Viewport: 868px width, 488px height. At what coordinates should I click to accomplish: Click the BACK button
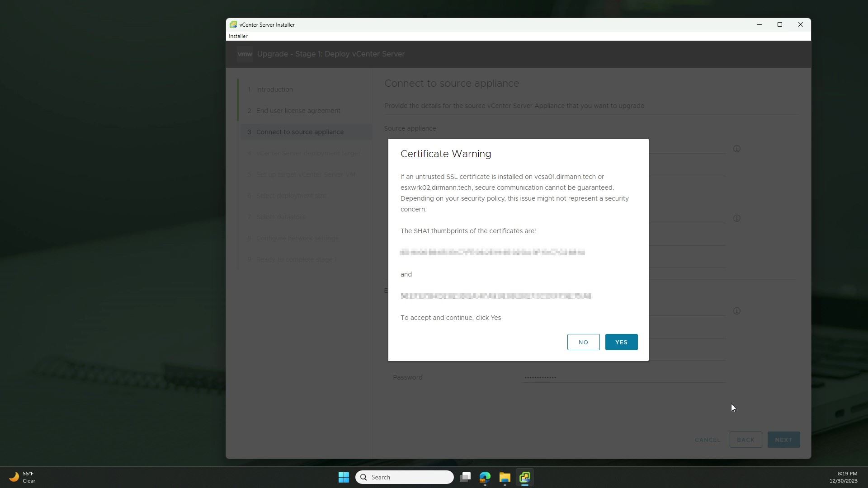click(x=745, y=440)
